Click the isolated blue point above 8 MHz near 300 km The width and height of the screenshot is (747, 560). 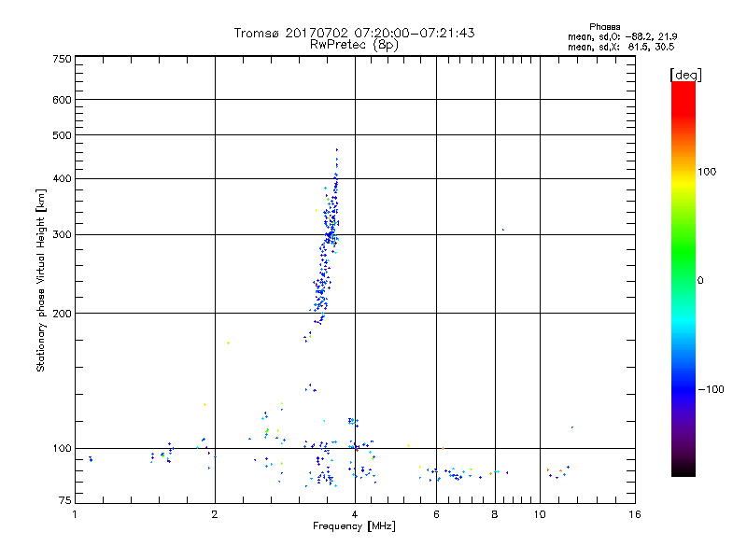tap(503, 230)
